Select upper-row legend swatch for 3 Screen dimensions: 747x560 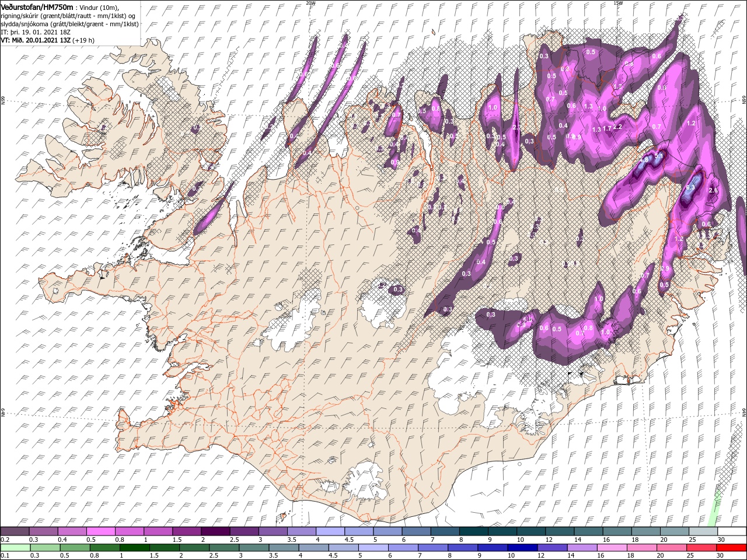point(273,531)
